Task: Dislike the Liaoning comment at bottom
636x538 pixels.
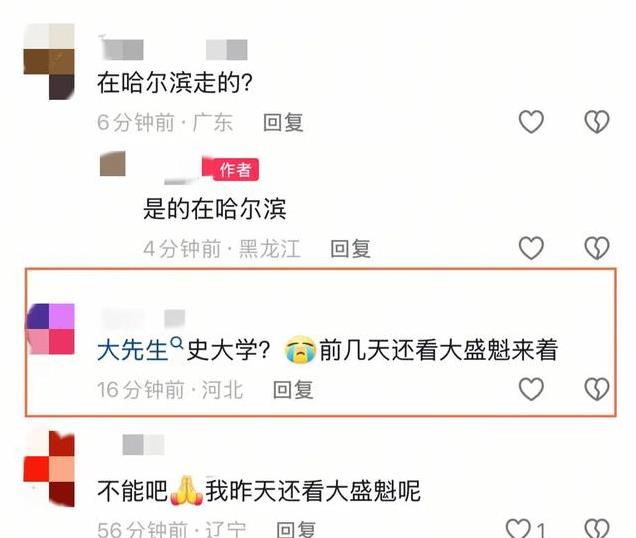Action: pos(597,529)
